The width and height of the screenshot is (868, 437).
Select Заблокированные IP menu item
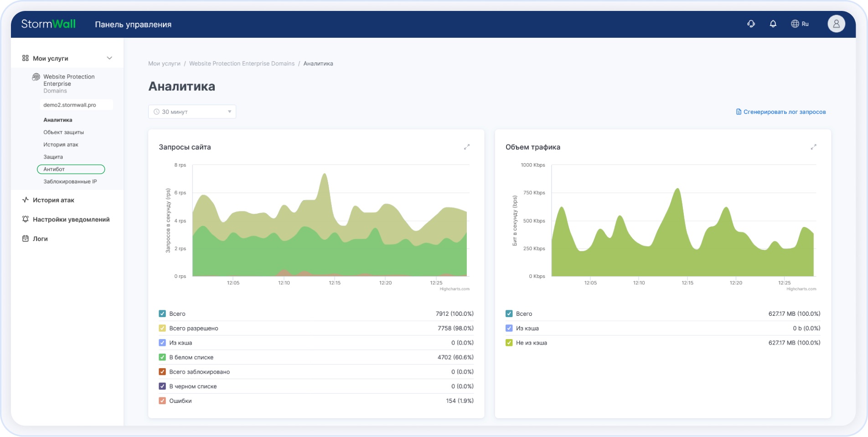click(70, 181)
